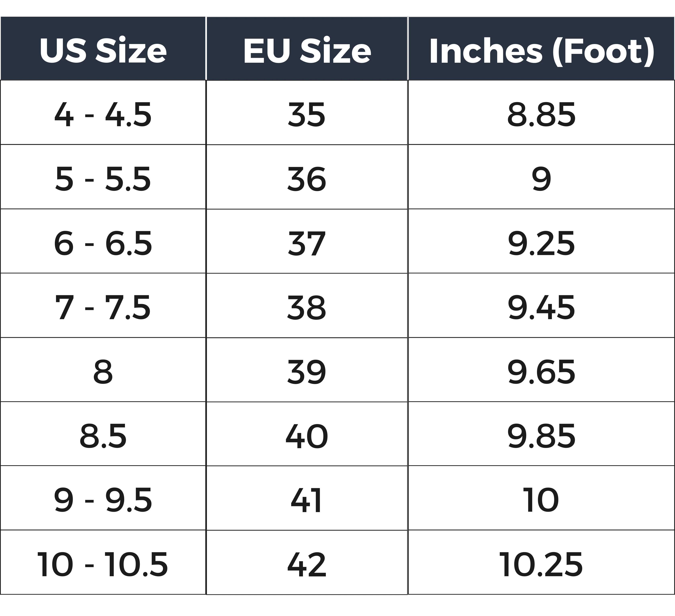This screenshot has height=616, width=675.
Task: Select the 9.65 inches cell
Action: pos(541,372)
